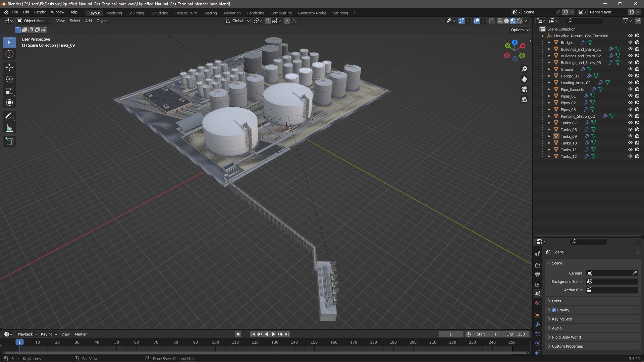
Task: Click the timeline Marker menu
Action: (x=80, y=334)
